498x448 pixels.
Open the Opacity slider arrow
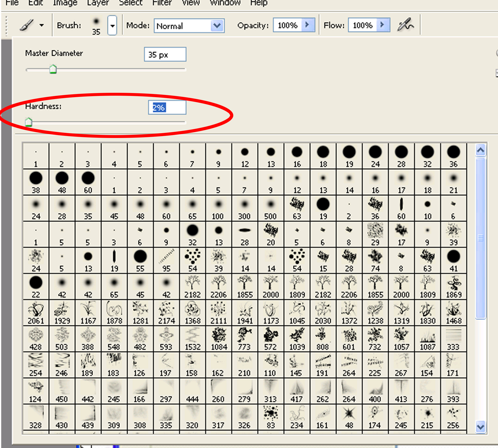click(x=307, y=25)
